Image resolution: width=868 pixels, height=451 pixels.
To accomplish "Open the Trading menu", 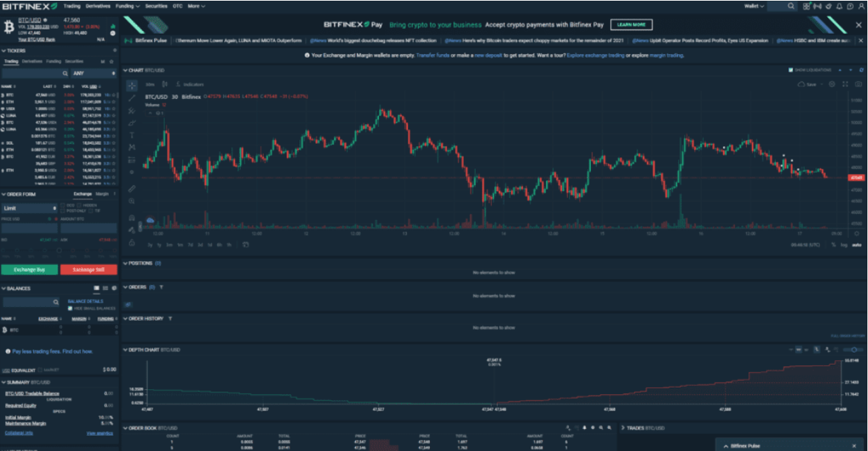I will pos(72,6).
